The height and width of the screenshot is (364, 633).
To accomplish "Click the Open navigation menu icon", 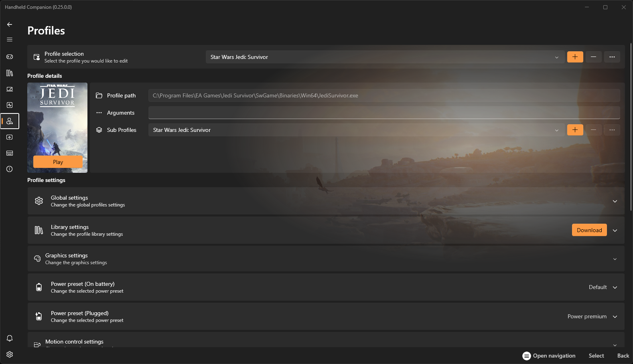I will click(x=527, y=356).
